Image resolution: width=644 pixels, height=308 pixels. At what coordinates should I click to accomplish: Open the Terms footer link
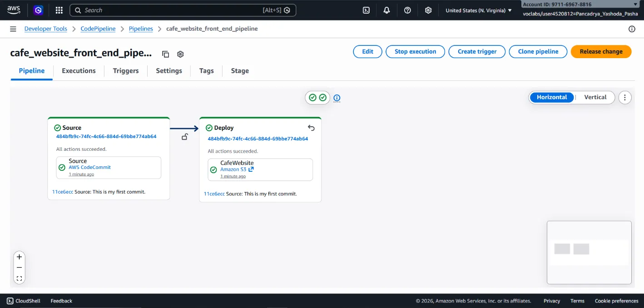577,301
